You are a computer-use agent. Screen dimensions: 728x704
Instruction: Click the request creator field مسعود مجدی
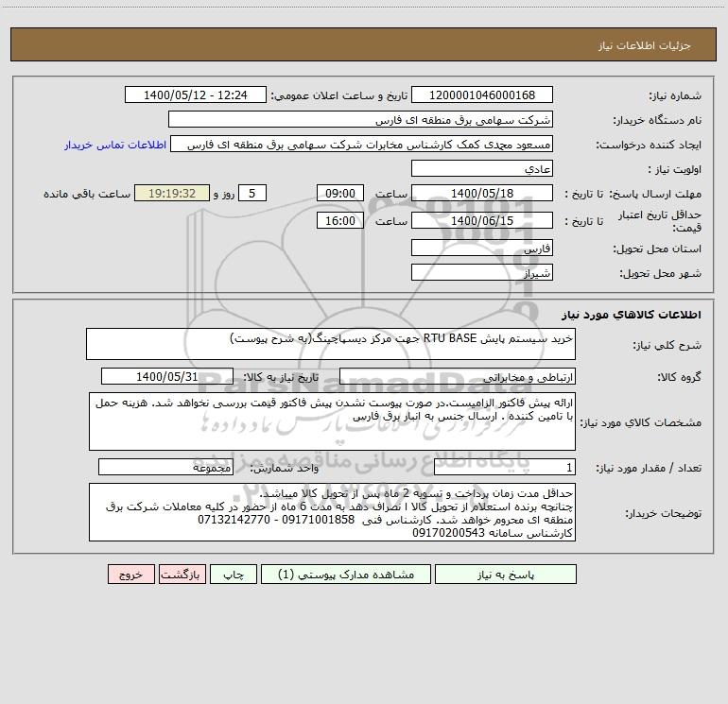click(362, 144)
